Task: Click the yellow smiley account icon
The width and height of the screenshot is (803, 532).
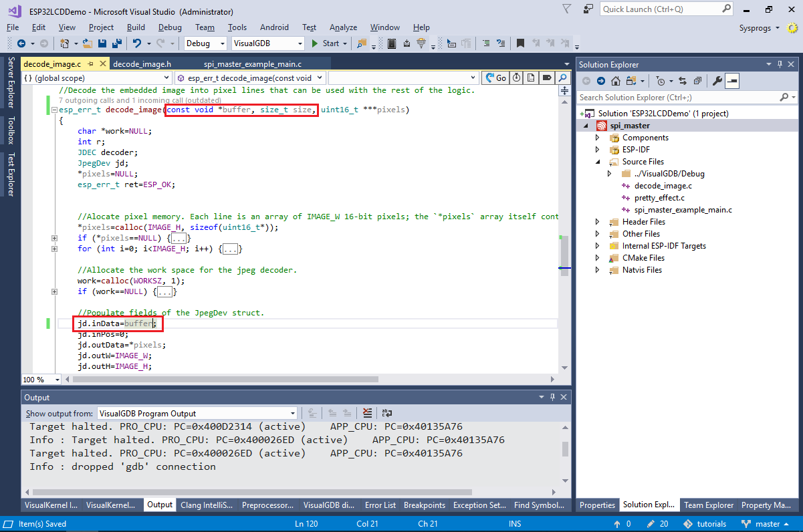Action: click(792, 28)
